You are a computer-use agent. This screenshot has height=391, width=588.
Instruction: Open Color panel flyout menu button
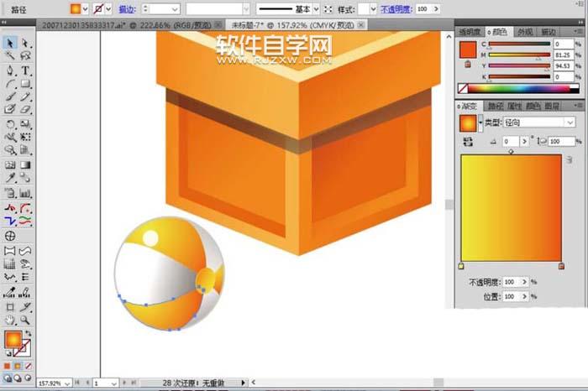click(576, 31)
